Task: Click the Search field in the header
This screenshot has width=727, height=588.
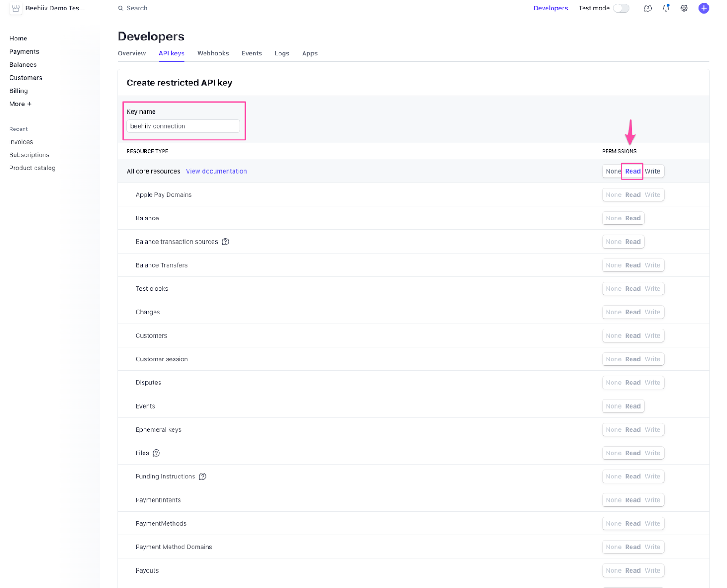Action: (137, 8)
